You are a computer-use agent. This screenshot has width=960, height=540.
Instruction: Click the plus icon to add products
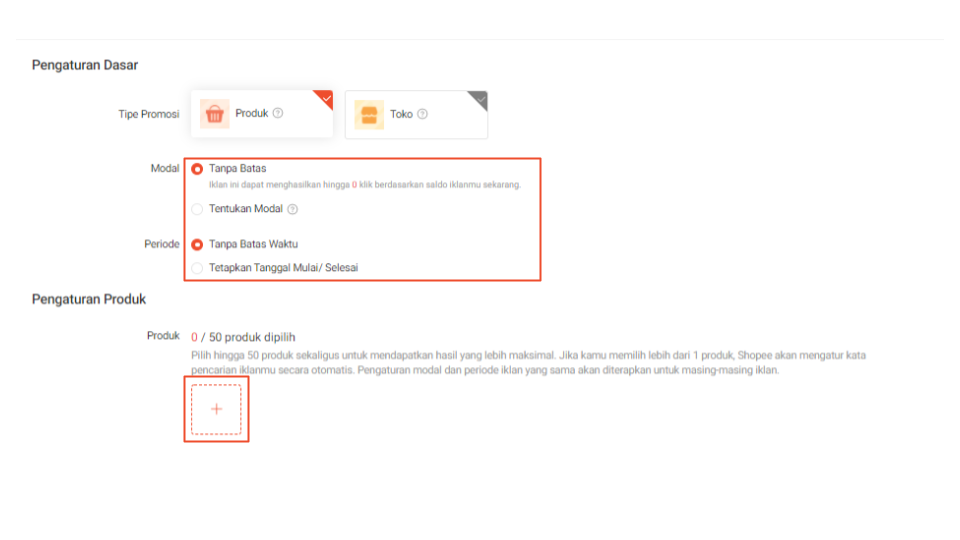(216, 409)
